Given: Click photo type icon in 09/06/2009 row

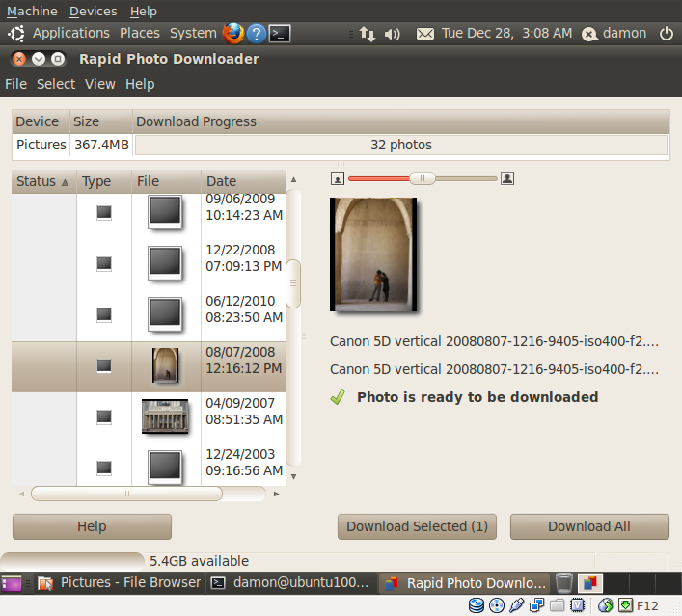Looking at the screenshot, I should click(x=104, y=213).
